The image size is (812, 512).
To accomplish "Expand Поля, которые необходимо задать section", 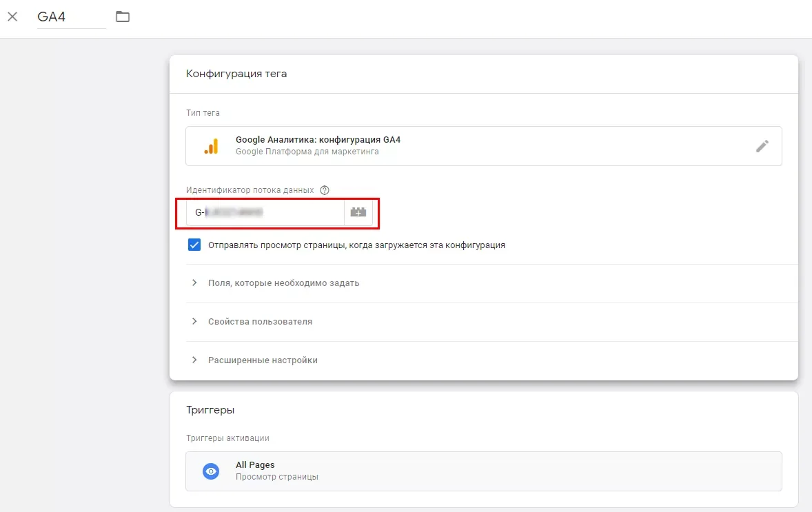I will pyautogui.click(x=491, y=283).
